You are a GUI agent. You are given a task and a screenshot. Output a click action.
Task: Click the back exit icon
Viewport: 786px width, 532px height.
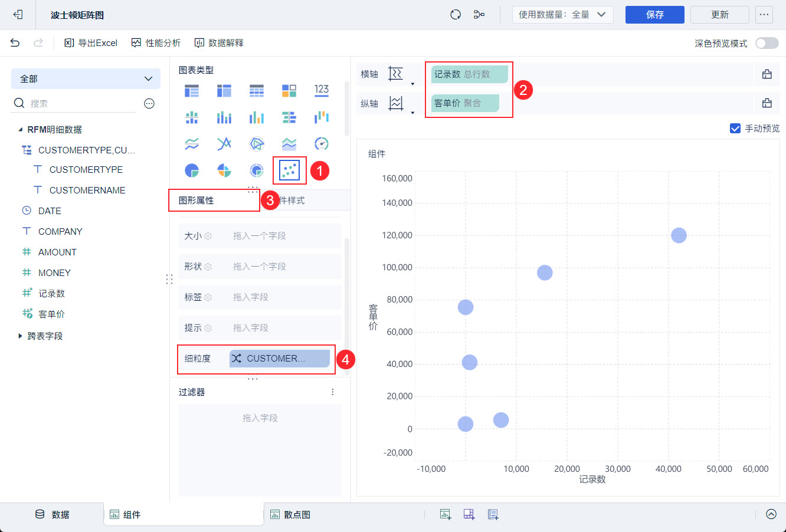point(18,15)
